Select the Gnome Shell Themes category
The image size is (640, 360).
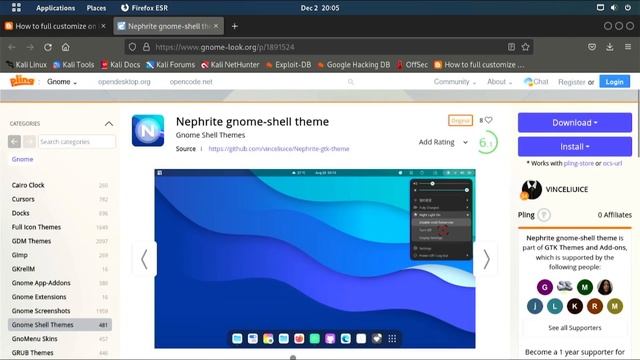click(60, 324)
